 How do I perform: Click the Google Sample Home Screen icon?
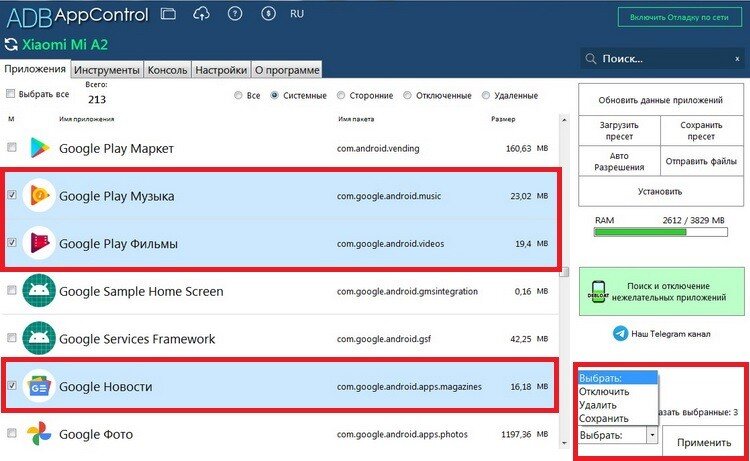point(39,290)
